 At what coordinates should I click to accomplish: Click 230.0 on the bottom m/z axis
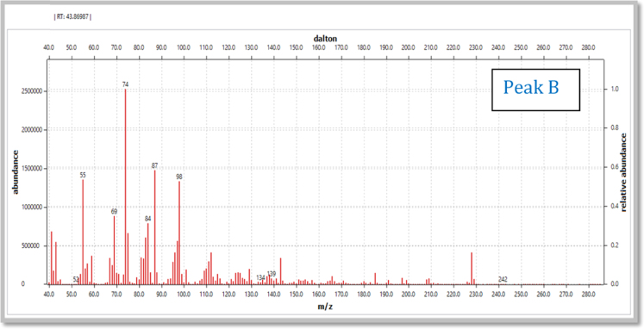click(476, 295)
